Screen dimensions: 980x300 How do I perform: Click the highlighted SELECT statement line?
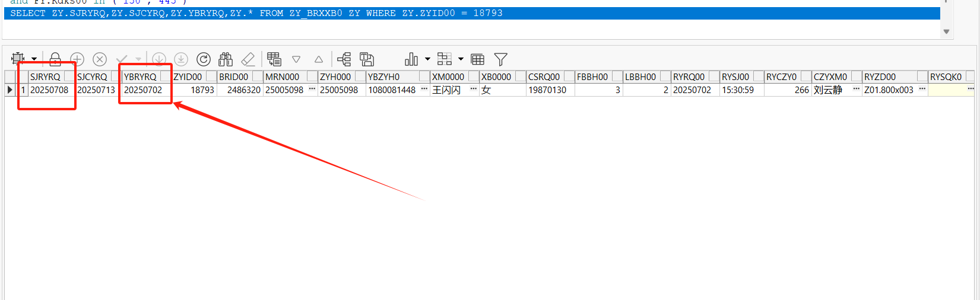coord(472,13)
